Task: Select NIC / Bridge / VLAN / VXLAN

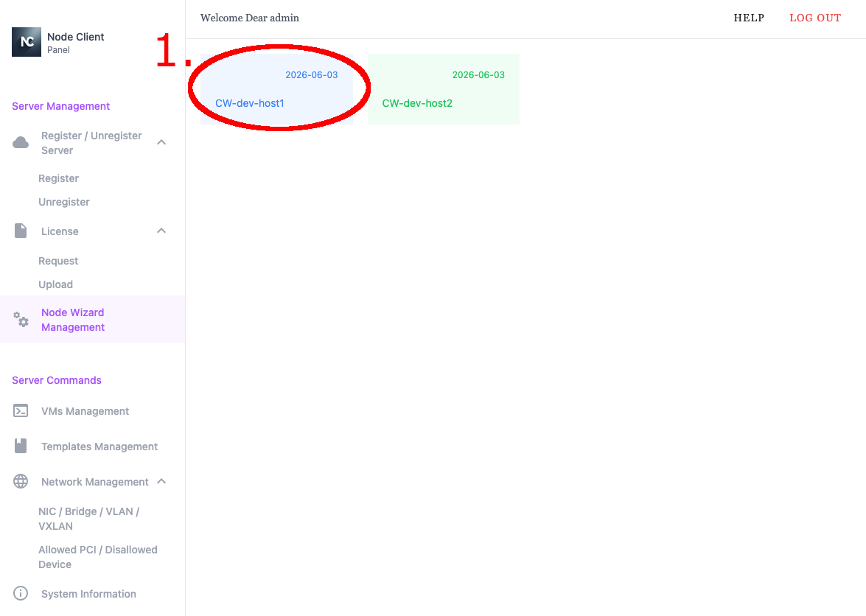Action: (88, 519)
